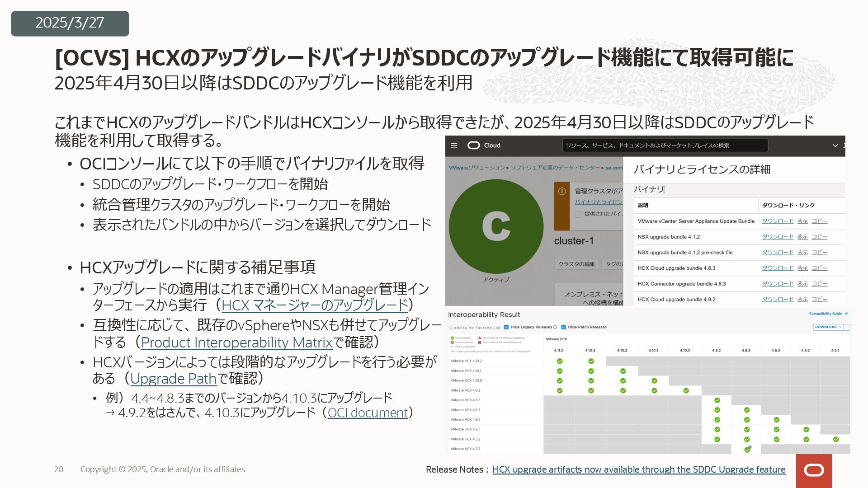Click the Compatibility Guide arrow icon

coord(846,314)
